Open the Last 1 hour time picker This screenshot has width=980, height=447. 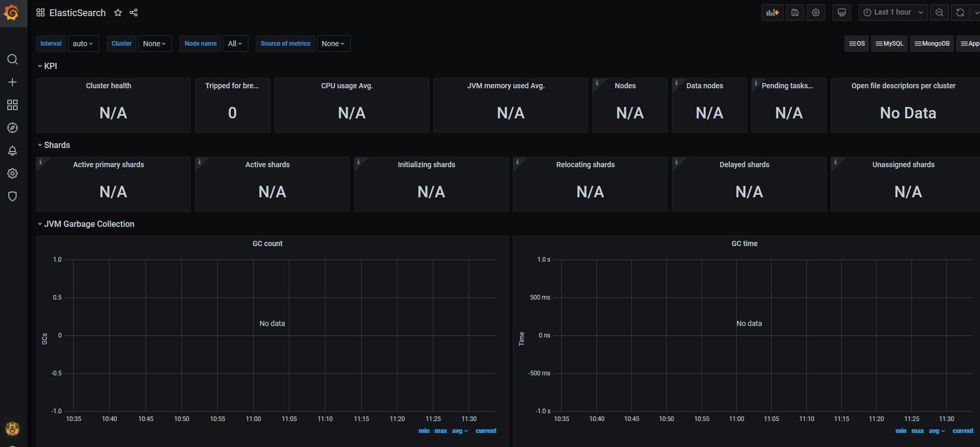(x=893, y=12)
